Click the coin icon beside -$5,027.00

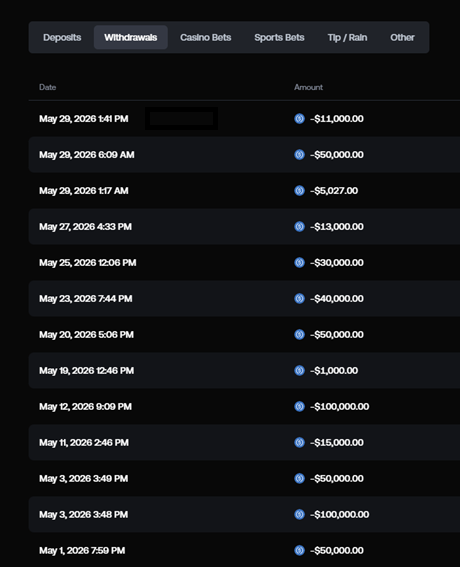(x=299, y=191)
